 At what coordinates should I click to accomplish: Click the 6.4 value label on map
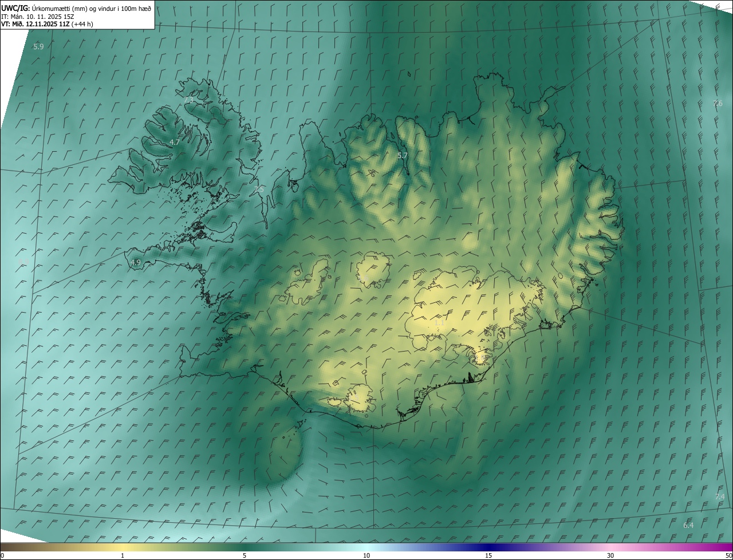(x=688, y=525)
